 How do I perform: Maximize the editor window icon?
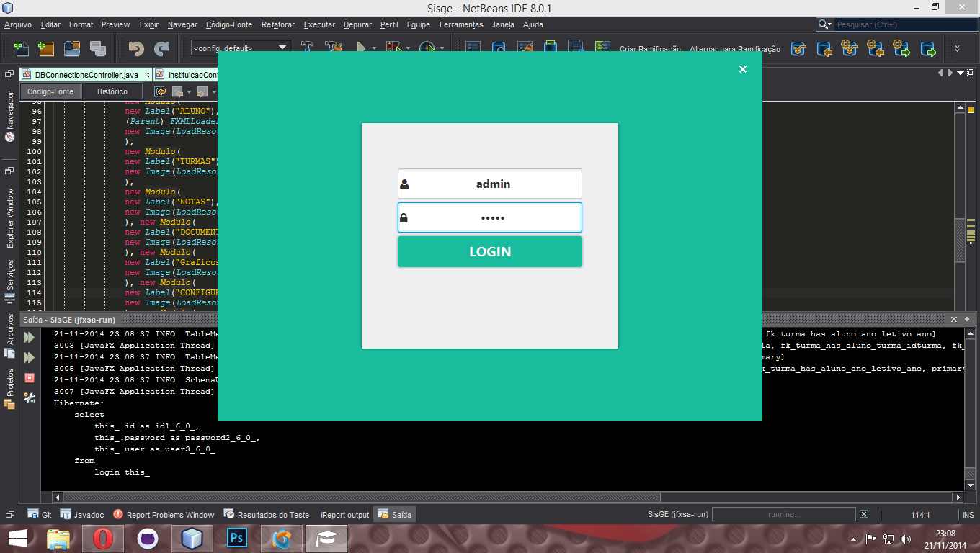click(971, 73)
